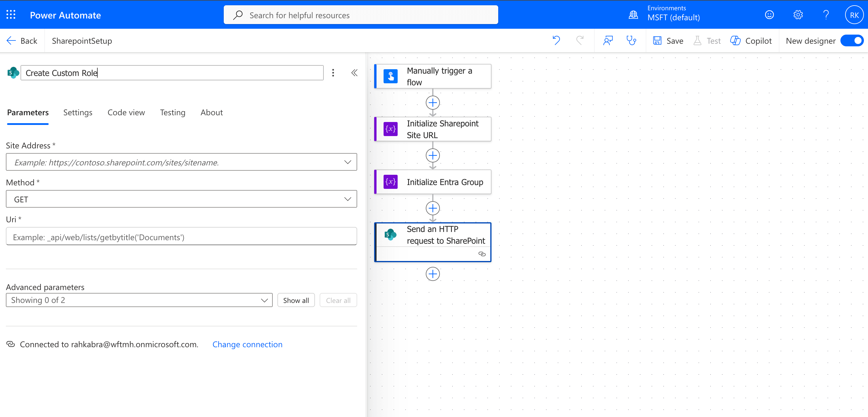Click in the Uri input field
This screenshot has width=868, height=417.
click(x=181, y=236)
